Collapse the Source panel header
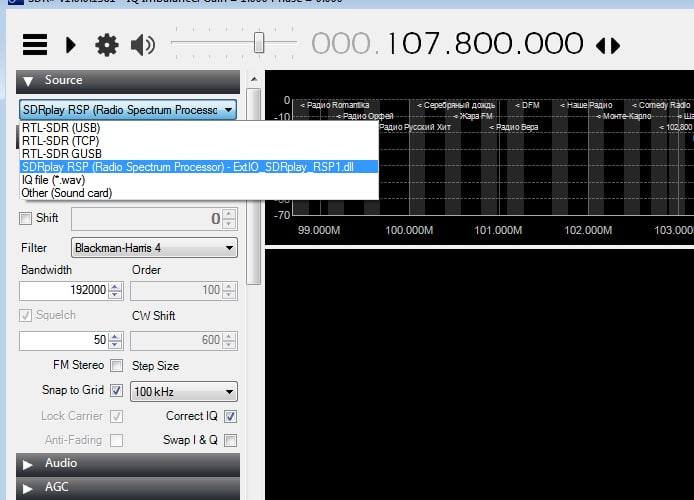Screen dimensions: 694x500 click(x=128, y=81)
